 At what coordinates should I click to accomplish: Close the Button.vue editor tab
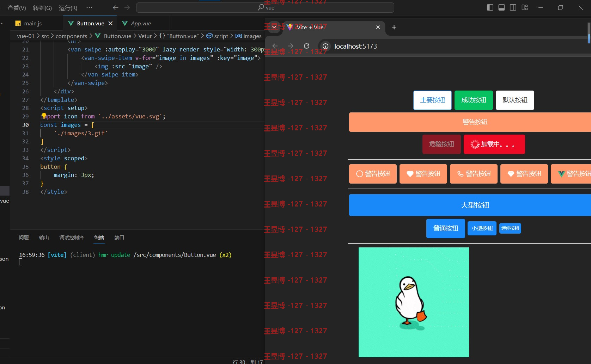click(110, 23)
